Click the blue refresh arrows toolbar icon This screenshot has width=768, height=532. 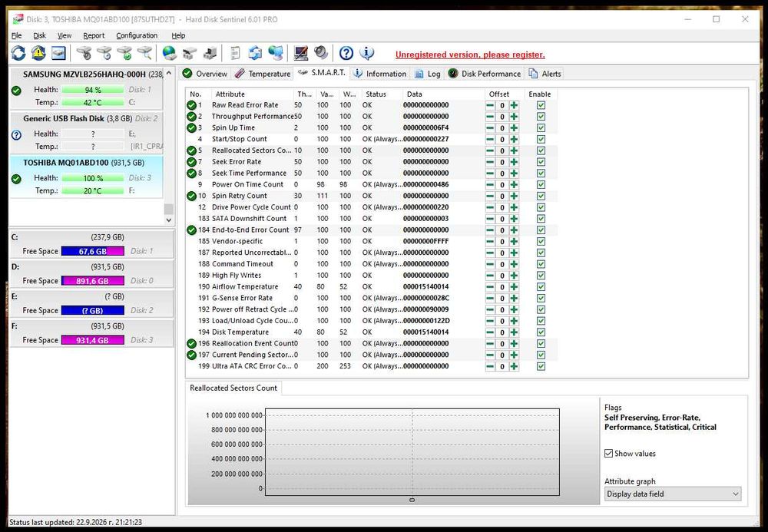click(x=18, y=53)
